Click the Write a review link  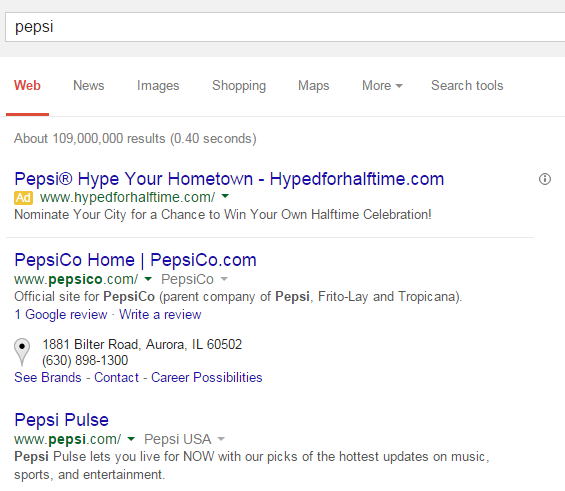coord(160,314)
